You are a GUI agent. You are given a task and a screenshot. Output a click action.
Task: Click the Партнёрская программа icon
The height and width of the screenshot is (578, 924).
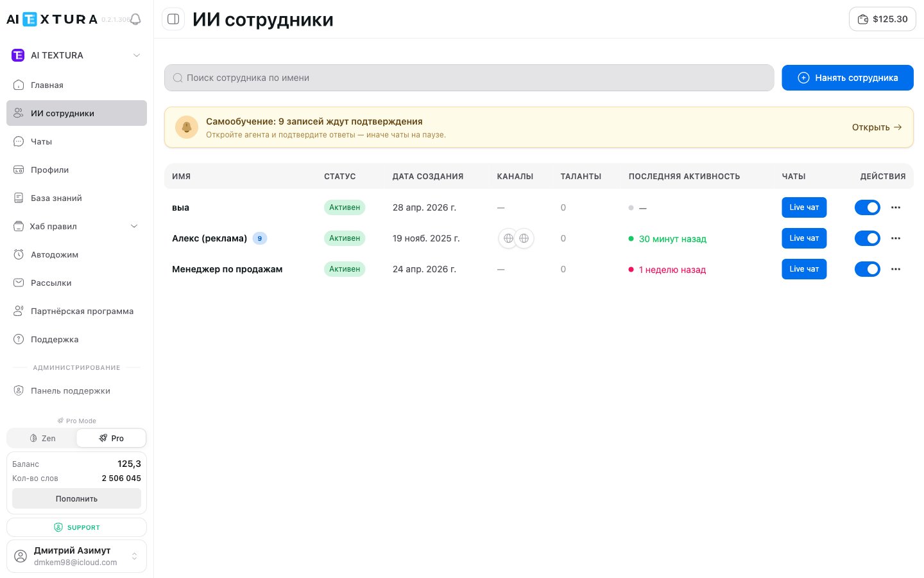tap(19, 311)
